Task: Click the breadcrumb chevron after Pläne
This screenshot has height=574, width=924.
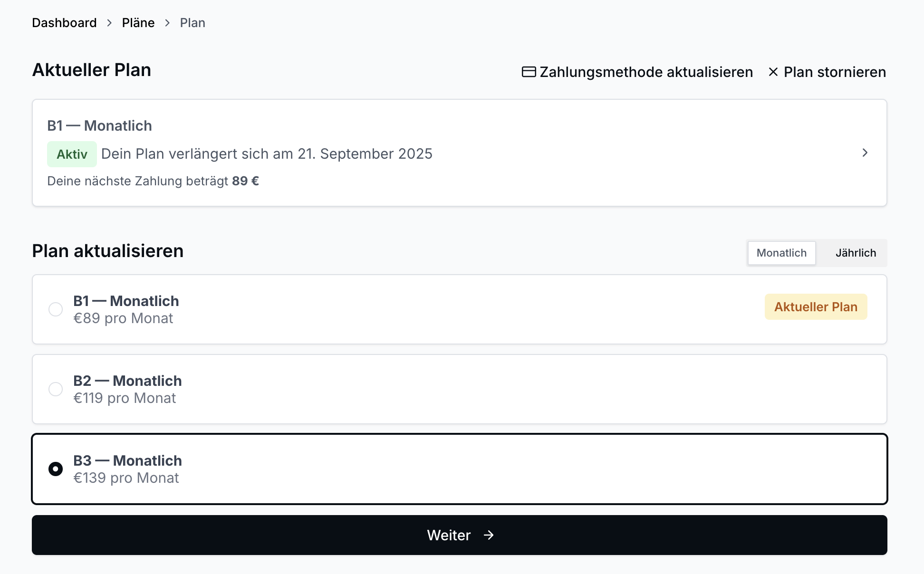Action: [x=167, y=23]
